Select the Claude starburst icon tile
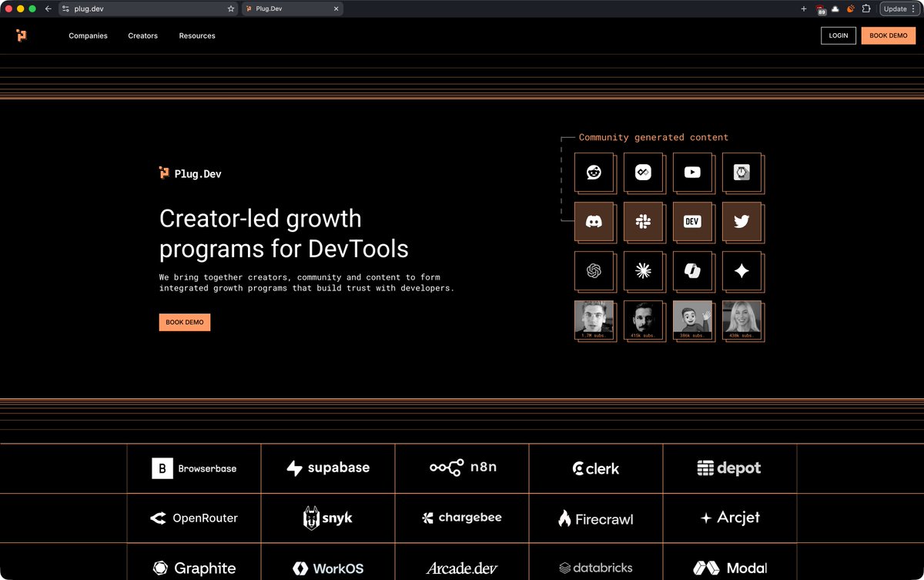The image size is (924, 580). pyautogui.click(x=643, y=271)
